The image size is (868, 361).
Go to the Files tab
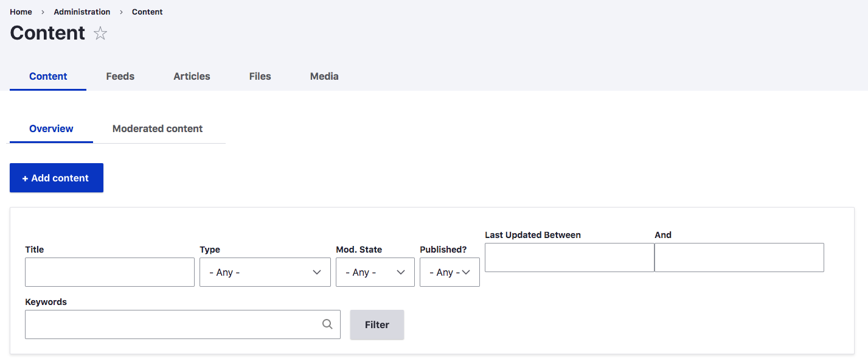click(260, 76)
